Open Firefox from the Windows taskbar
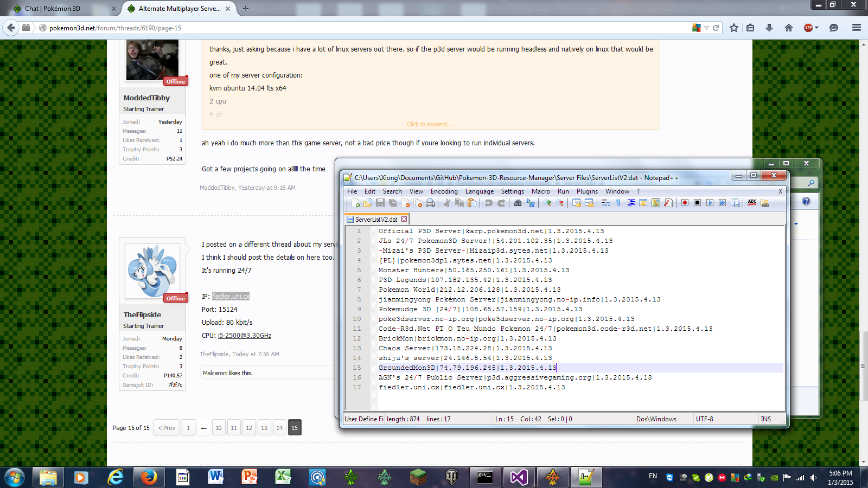 click(148, 477)
